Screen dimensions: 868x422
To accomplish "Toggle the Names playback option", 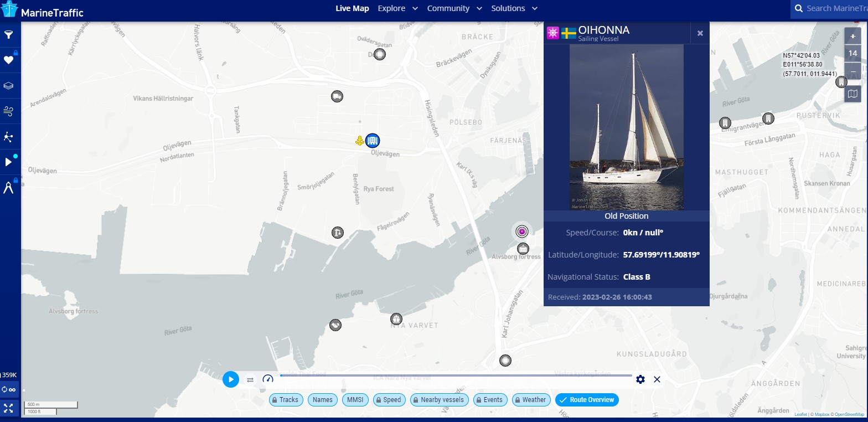I will 323,400.
